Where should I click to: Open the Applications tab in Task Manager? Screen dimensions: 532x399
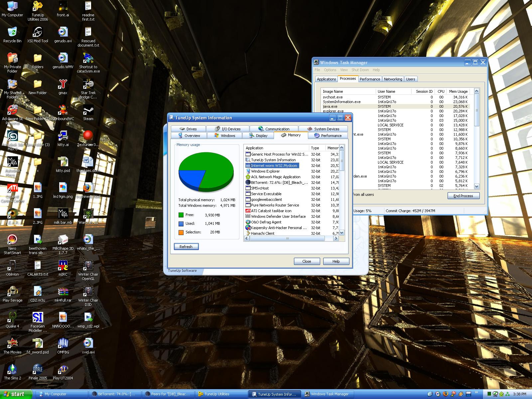tap(326, 79)
